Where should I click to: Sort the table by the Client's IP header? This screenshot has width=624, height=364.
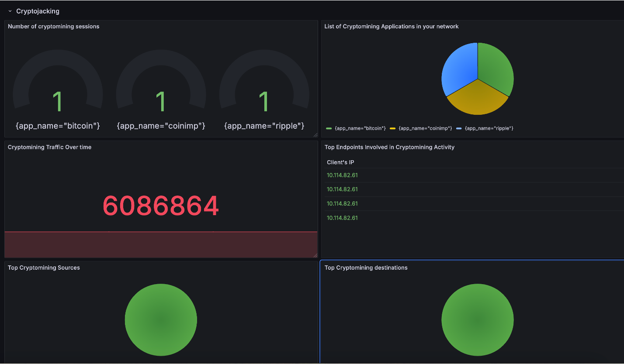(x=340, y=162)
